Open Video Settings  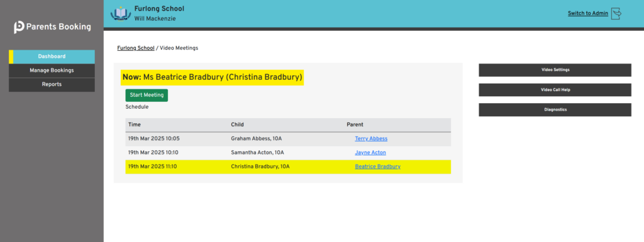[555, 70]
